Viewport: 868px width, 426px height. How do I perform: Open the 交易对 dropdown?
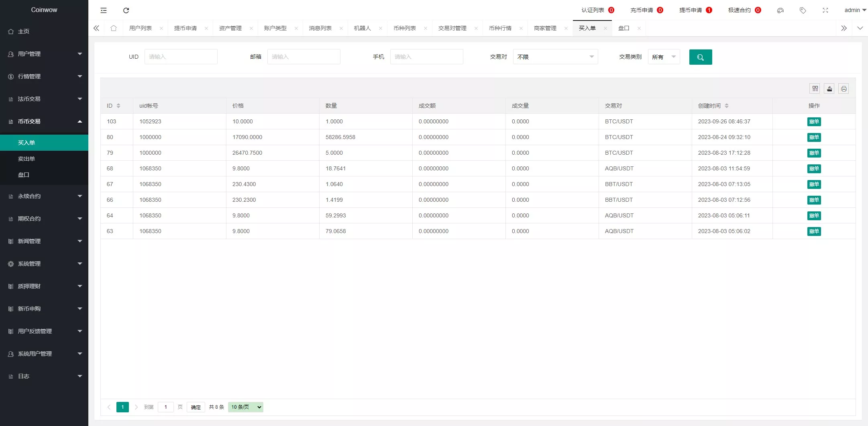click(x=555, y=57)
